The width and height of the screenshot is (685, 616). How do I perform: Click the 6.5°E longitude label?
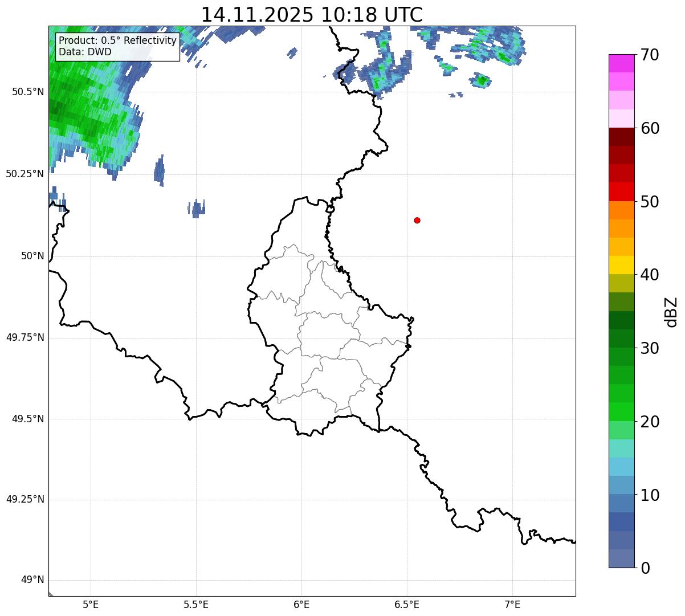(407, 605)
